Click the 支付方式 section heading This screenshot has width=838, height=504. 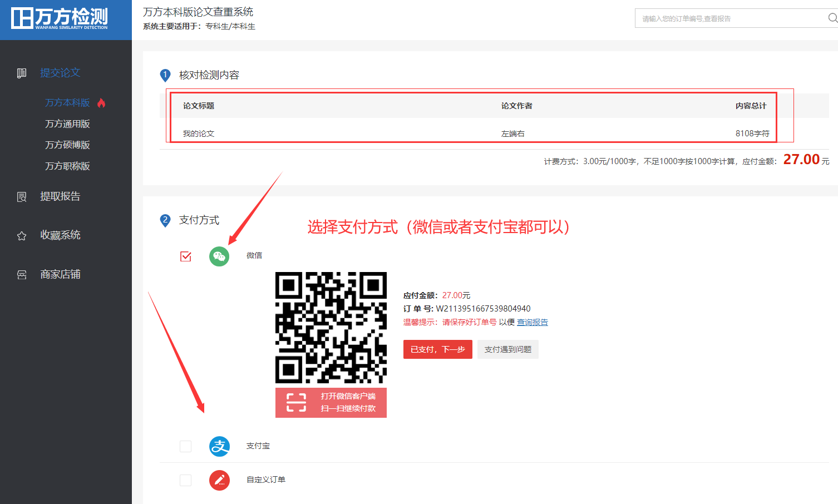click(199, 220)
